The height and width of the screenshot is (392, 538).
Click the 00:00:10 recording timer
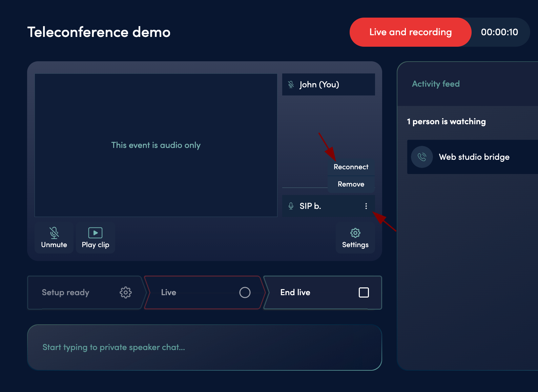tap(499, 32)
